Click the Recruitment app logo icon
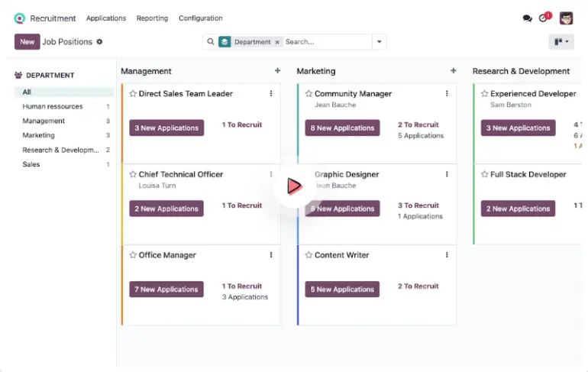 (20, 18)
